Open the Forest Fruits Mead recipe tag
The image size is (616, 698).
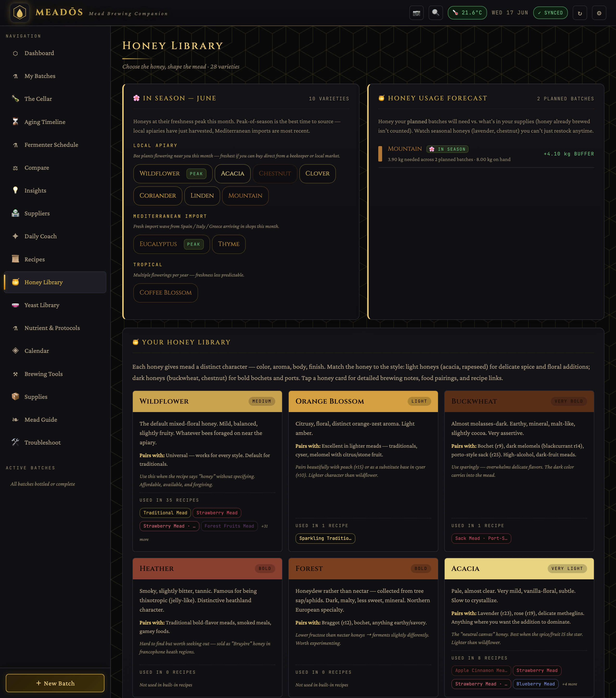(229, 526)
